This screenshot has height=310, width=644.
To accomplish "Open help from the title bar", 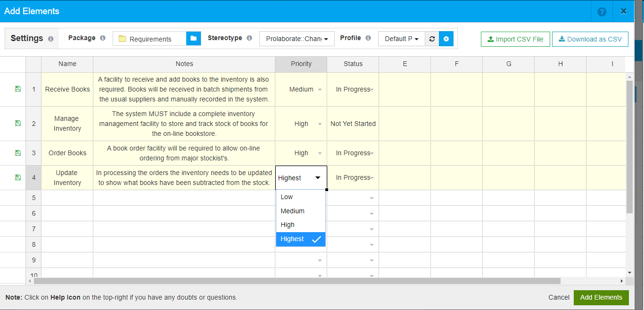I will 602,11.
